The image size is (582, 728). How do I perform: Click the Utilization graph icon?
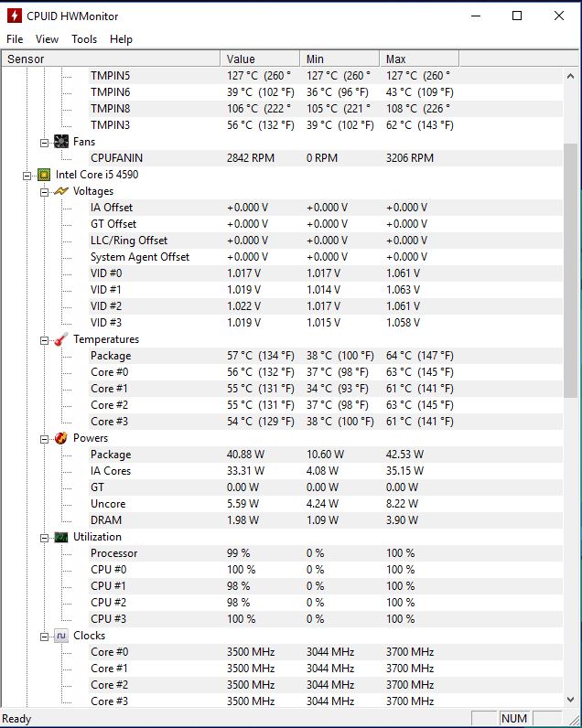pos(60,537)
